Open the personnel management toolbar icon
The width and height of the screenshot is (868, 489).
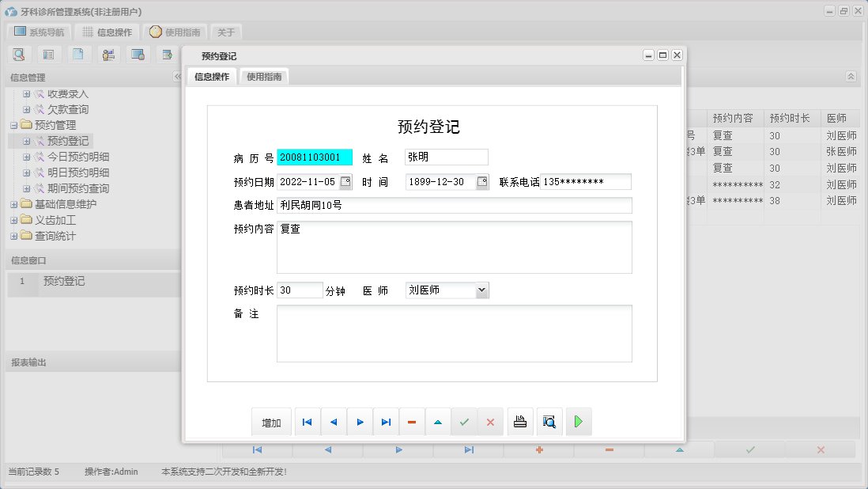click(x=108, y=54)
